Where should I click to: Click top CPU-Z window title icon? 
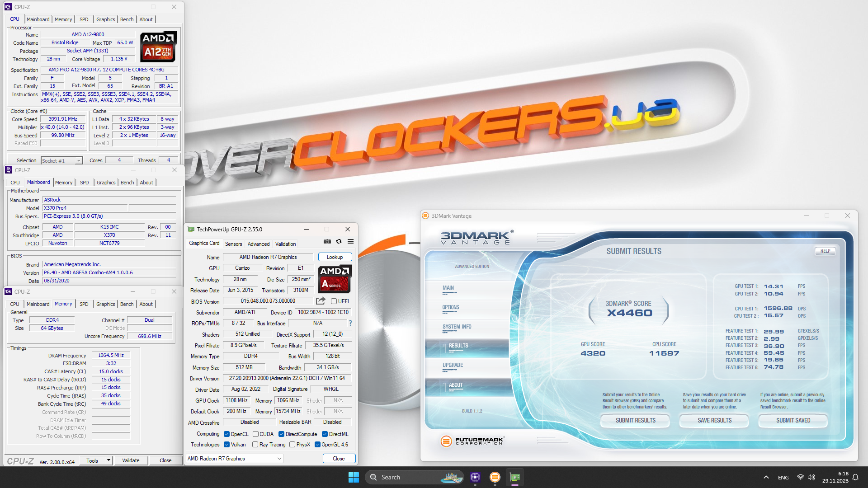click(x=8, y=7)
